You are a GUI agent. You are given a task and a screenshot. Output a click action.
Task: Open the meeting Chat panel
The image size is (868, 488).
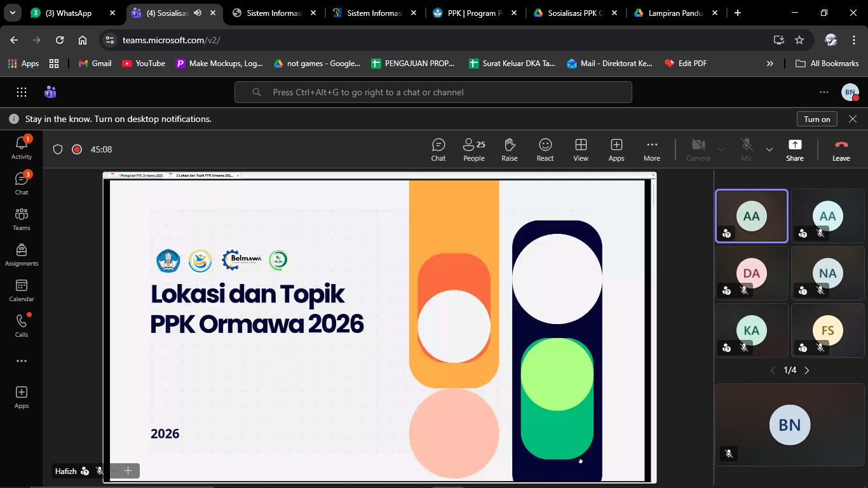pyautogui.click(x=438, y=150)
